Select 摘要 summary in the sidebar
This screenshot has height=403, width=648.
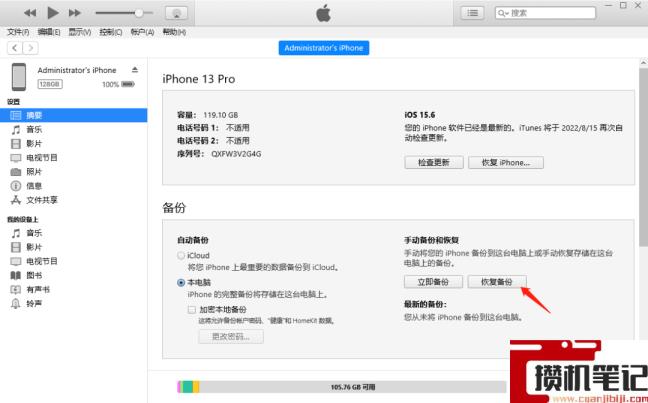pyautogui.click(x=74, y=115)
